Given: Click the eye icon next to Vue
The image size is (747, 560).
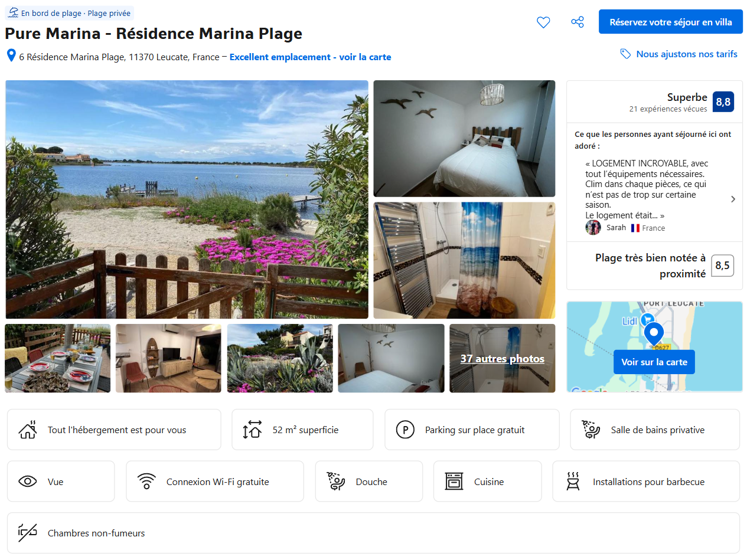Looking at the screenshot, I should 28,482.
